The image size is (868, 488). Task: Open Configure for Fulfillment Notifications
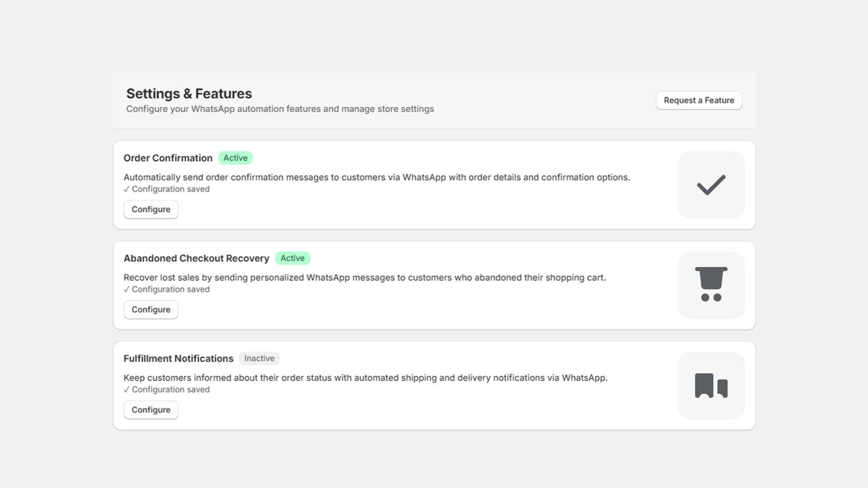[151, 410]
